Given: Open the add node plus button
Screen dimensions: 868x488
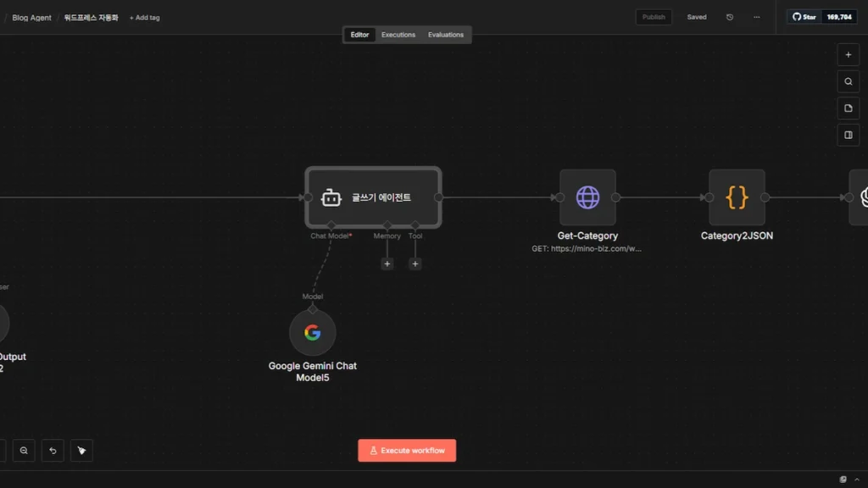Looking at the screenshot, I should coord(848,55).
